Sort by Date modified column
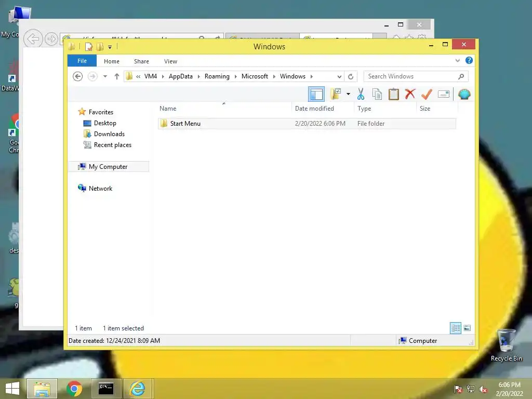 coord(314,109)
